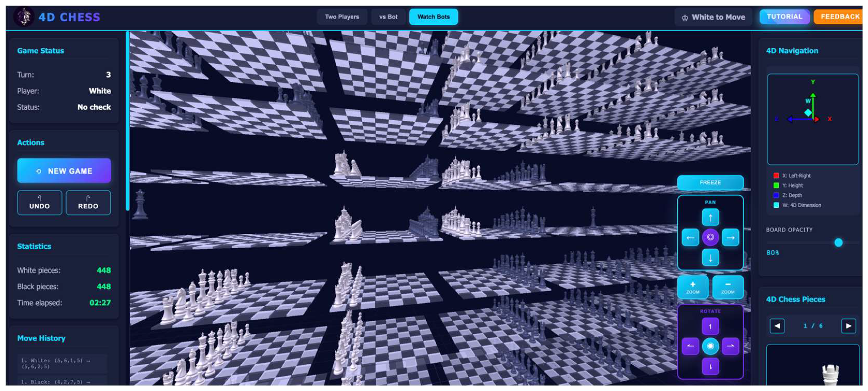868x391 pixels.
Task: Pan the view right
Action: [x=730, y=238]
